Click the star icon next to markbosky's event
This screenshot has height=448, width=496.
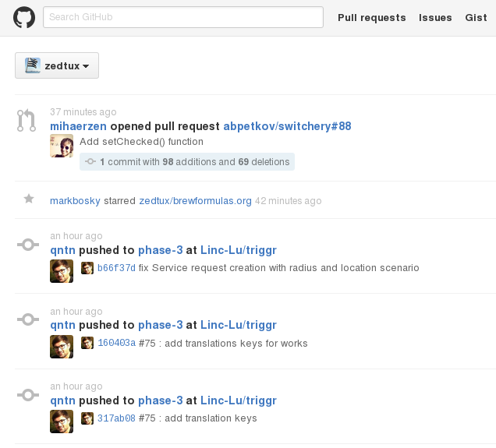[29, 199]
